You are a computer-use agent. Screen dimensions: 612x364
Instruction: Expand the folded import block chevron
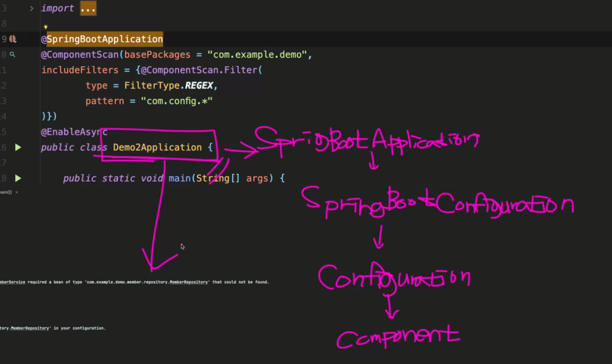pos(31,9)
